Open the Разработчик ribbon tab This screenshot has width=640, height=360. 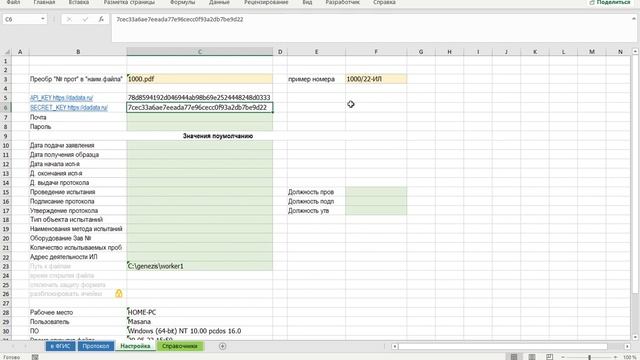(342, 2)
